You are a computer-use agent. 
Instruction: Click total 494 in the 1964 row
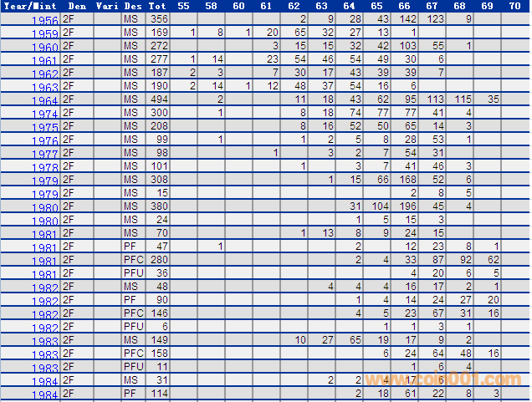pyautogui.click(x=158, y=99)
